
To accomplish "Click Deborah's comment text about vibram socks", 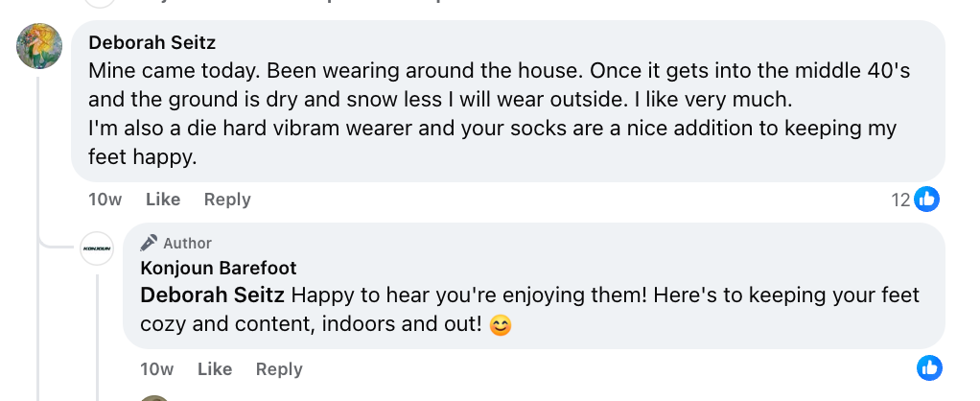I will point(479,128).
